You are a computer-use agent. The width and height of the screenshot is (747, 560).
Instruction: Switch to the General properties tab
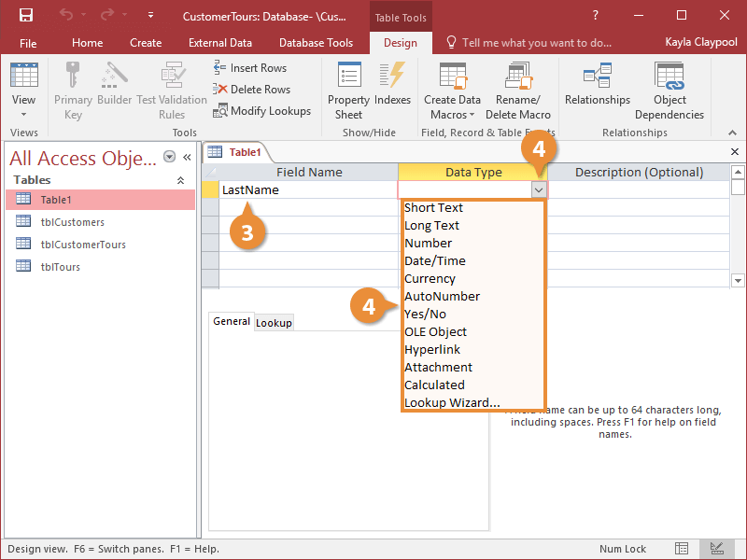point(231,321)
